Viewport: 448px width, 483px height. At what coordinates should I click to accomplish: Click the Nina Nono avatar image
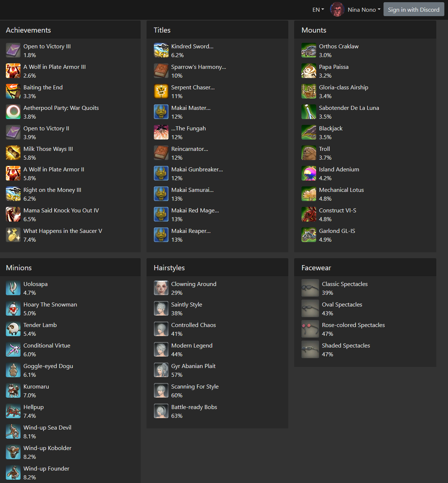click(x=337, y=10)
